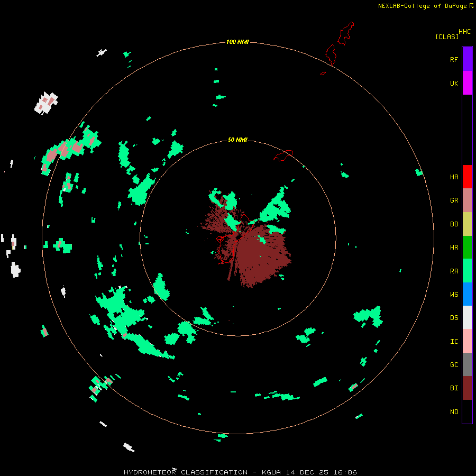Screen dimensions: 476x476
Task: Click the WS blue legend swatch
Action: tap(467, 294)
